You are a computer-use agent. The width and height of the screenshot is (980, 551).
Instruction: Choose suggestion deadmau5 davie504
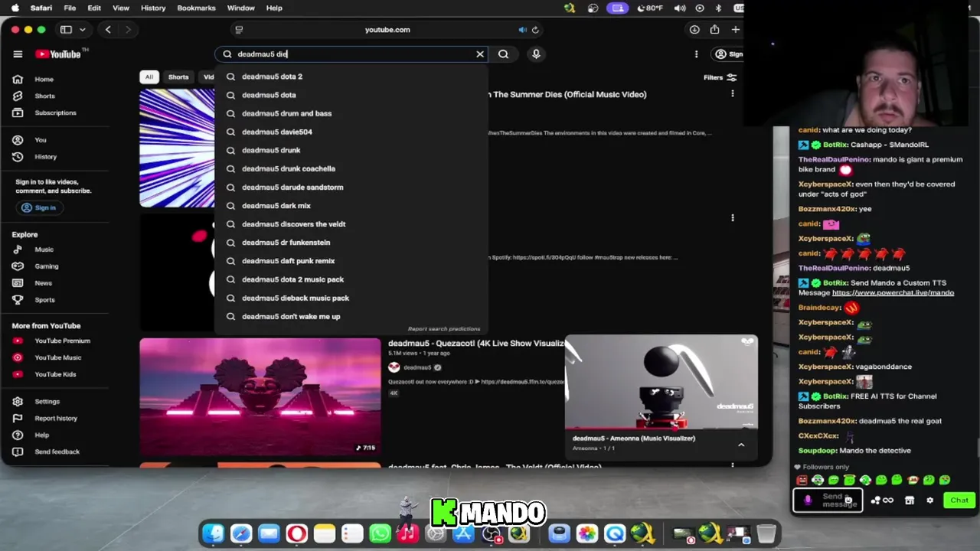pyautogui.click(x=351, y=132)
